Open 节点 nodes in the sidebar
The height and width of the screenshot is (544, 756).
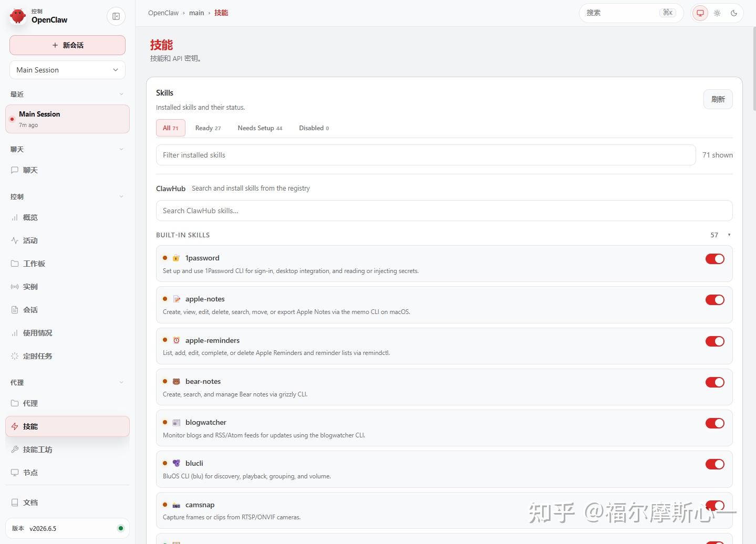67,473
